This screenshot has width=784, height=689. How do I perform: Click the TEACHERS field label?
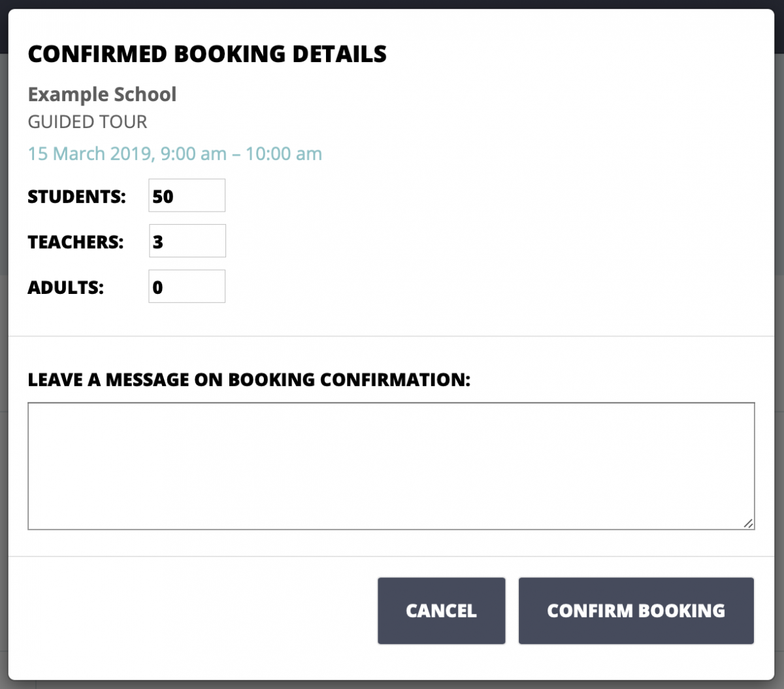click(x=76, y=240)
